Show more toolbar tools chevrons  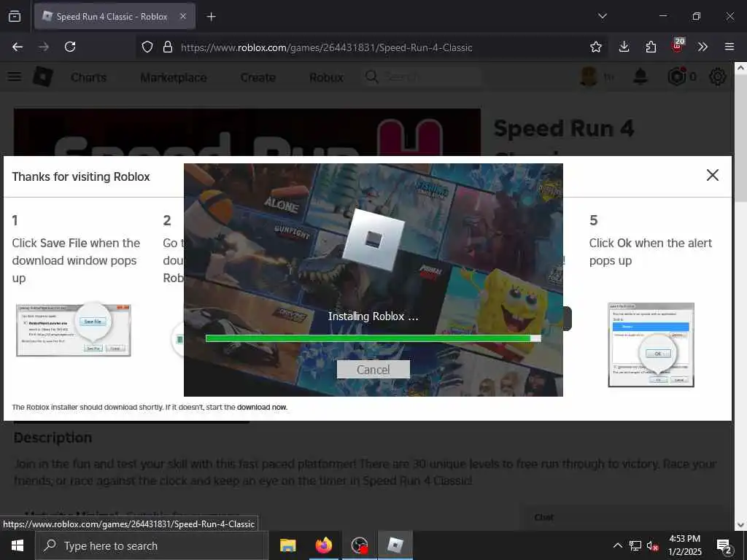pos(703,47)
